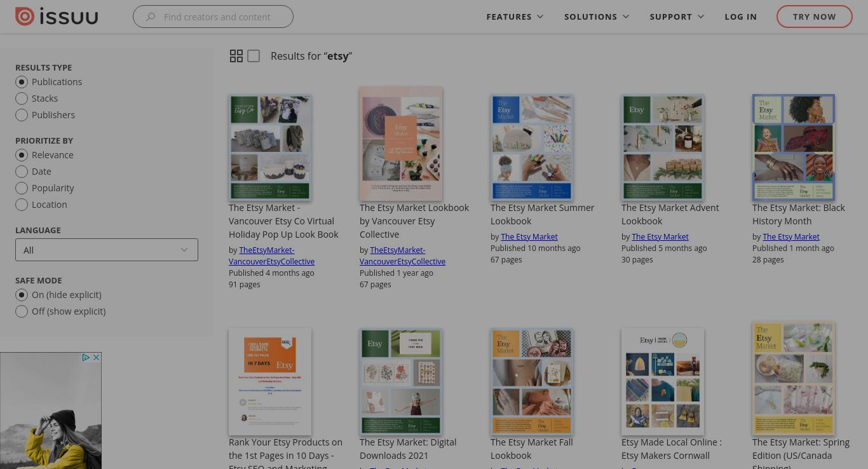Image resolution: width=868 pixels, height=469 pixels.
Task: Expand the Support menu
Action: [677, 17]
